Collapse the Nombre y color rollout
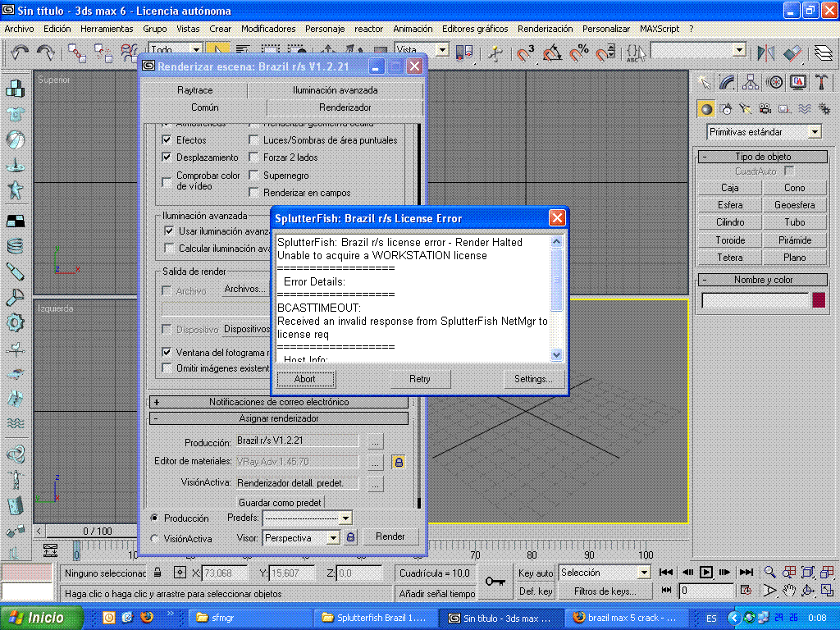Image resolution: width=840 pixels, height=630 pixels. (763, 280)
